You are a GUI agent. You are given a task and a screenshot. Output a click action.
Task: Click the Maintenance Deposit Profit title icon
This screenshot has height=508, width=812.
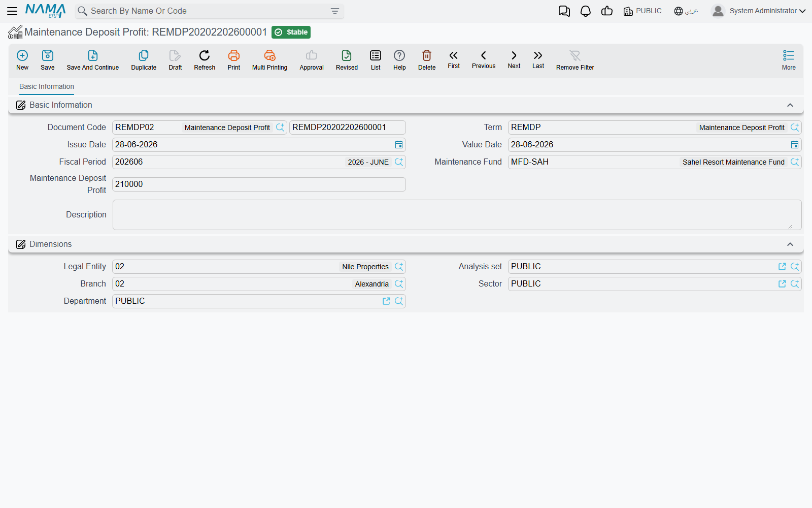click(x=15, y=33)
